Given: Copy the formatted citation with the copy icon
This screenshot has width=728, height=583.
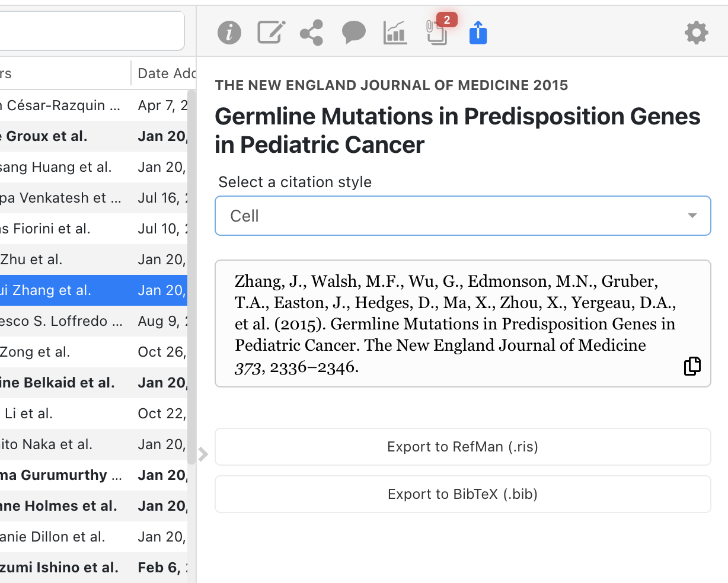Looking at the screenshot, I should point(692,366).
